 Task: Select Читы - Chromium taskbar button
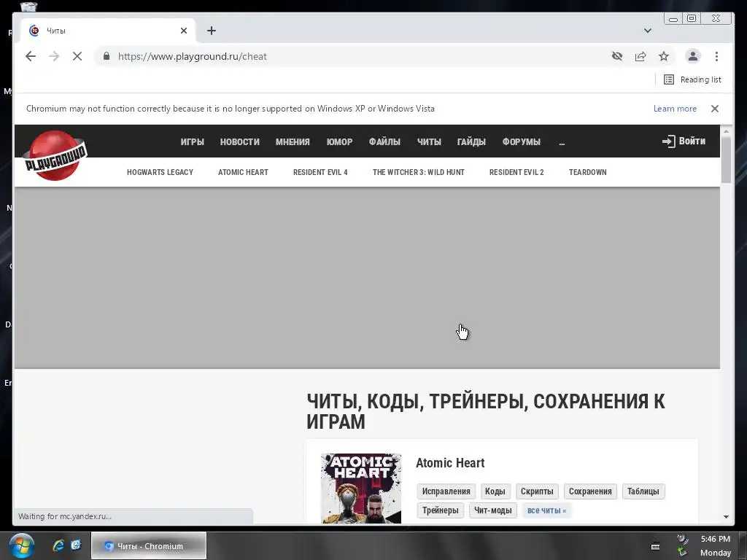coord(149,545)
